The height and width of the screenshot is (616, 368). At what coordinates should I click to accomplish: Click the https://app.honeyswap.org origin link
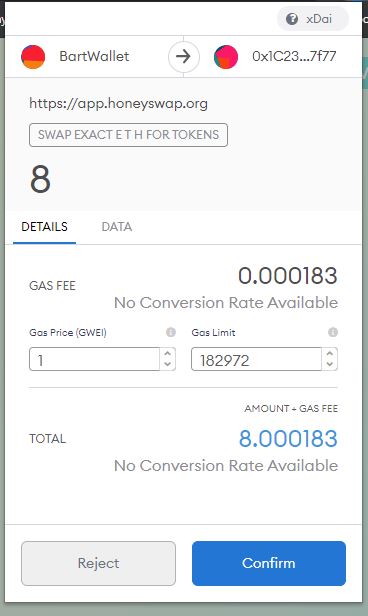tap(118, 103)
